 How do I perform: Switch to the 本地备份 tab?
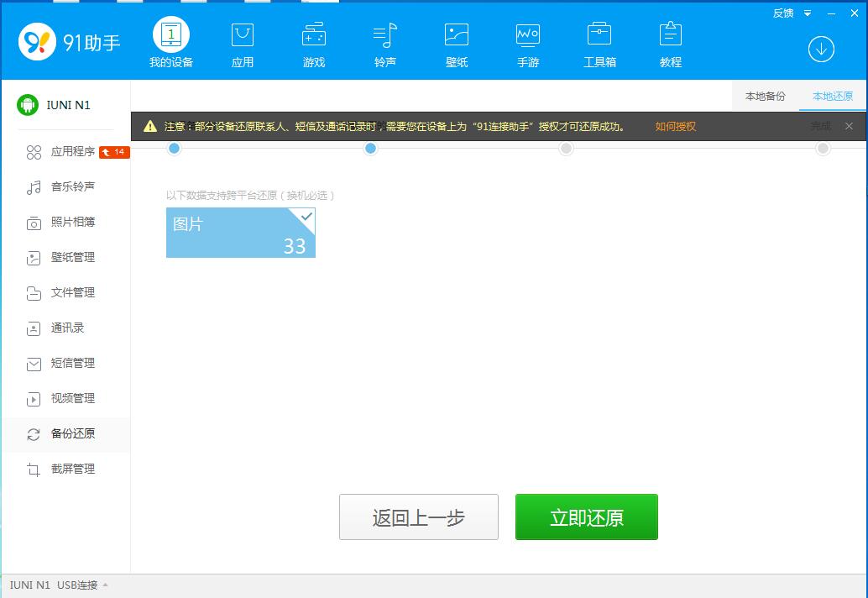(766, 97)
